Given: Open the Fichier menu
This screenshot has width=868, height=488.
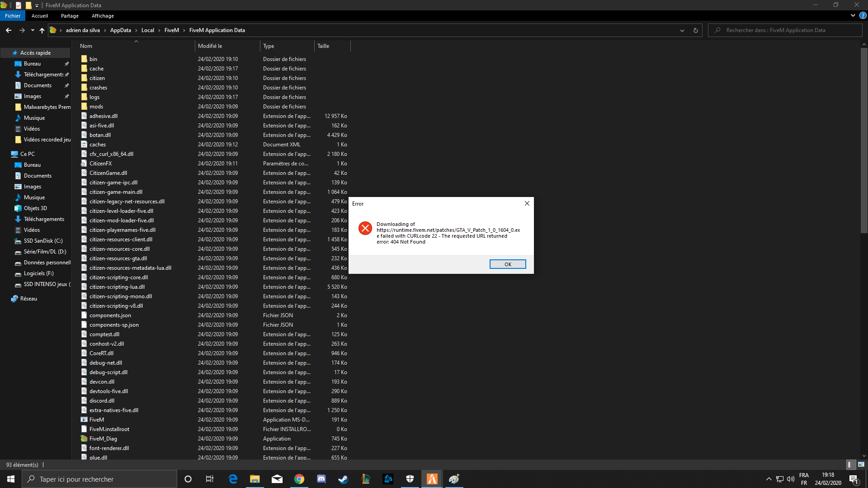Looking at the screenshot, I should click(x=12, y=15).
